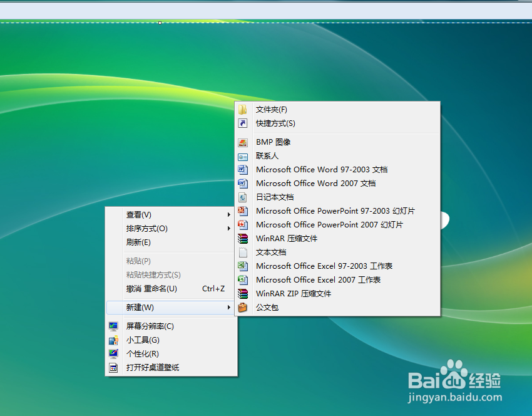Choose 打开好桌道壁纸 entry
532x416 pixels.
point(171,367)
